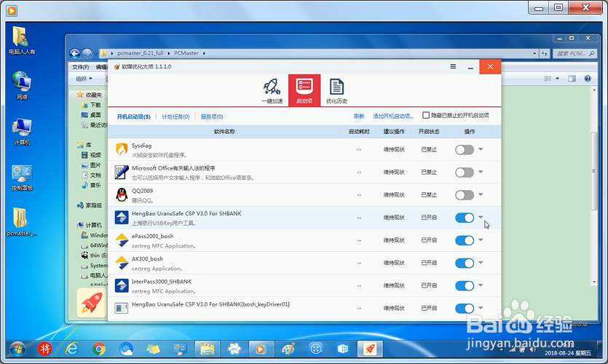This screenshot has width=608, height=364.
Task: Open the hamburger menu in 软媒优化大师
Action: [x=453, y=67]
